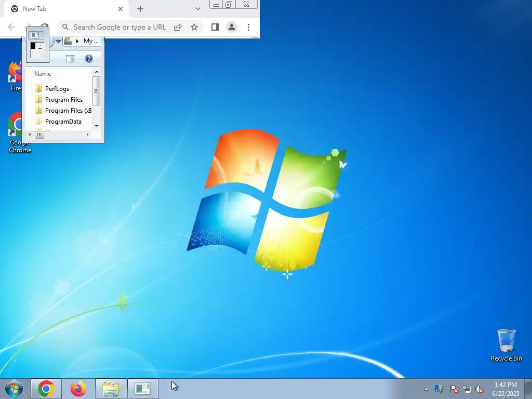Click the Explorer vertical scrollbar up arrow
This screenshot has height=399, width=532.
(97, 72)
